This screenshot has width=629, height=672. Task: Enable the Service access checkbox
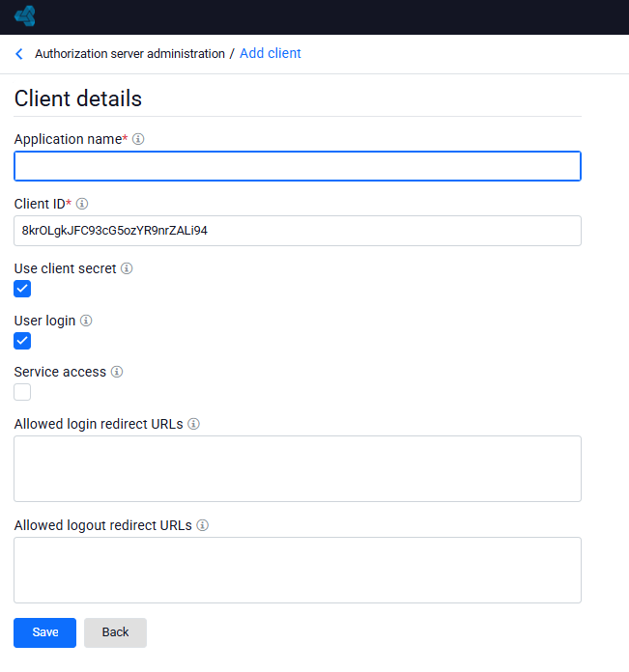click(x=22, y=392)
